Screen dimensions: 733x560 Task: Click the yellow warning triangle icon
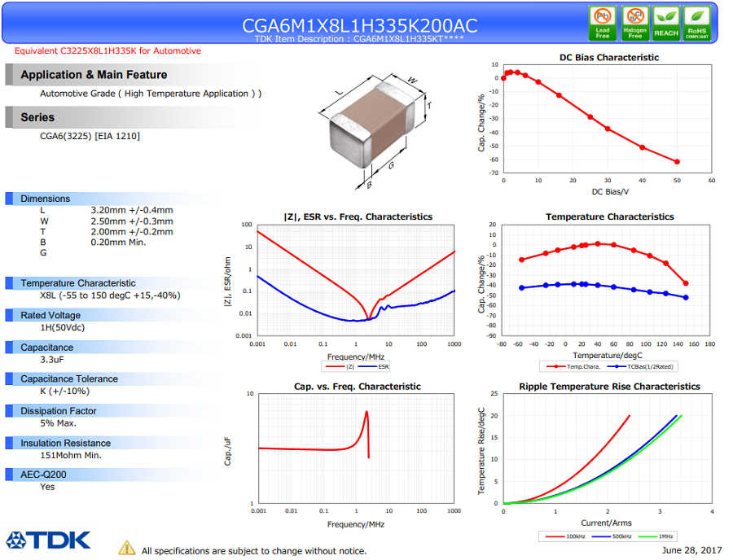127,548
